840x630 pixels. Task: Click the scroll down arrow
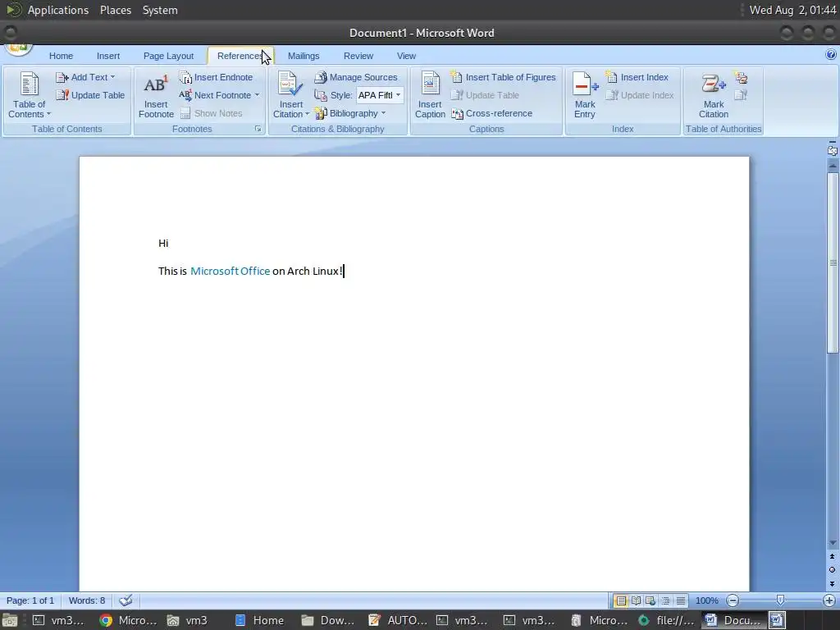tap(833, 543)
